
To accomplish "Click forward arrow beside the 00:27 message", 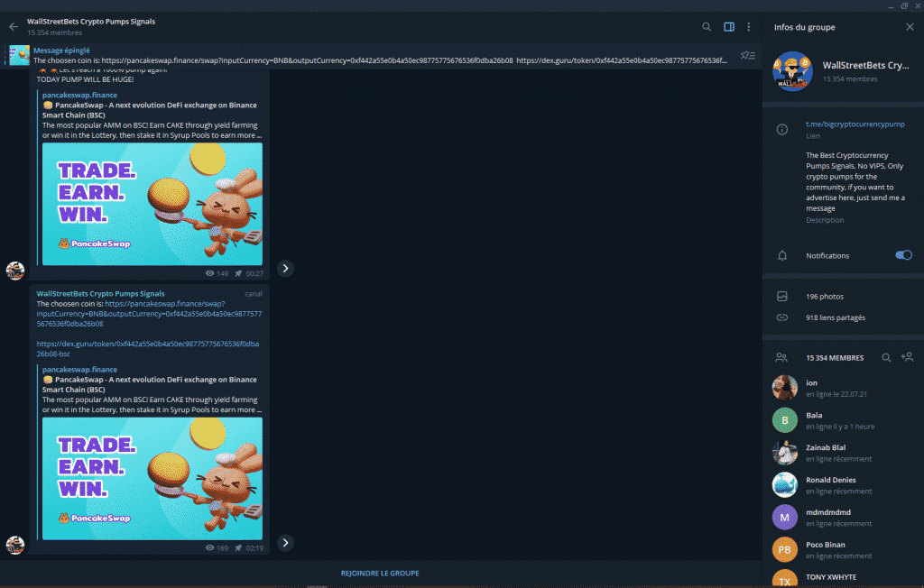I will click(285, 268).
